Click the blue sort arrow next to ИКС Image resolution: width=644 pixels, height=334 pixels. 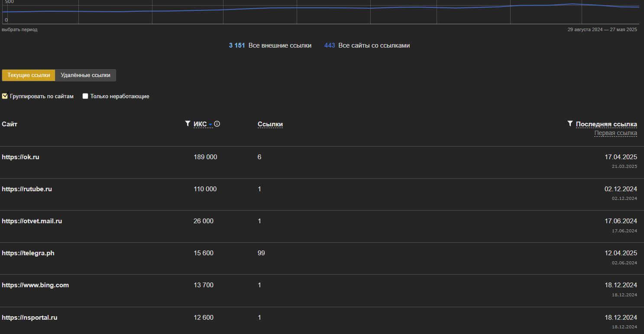tap(210, 125)
